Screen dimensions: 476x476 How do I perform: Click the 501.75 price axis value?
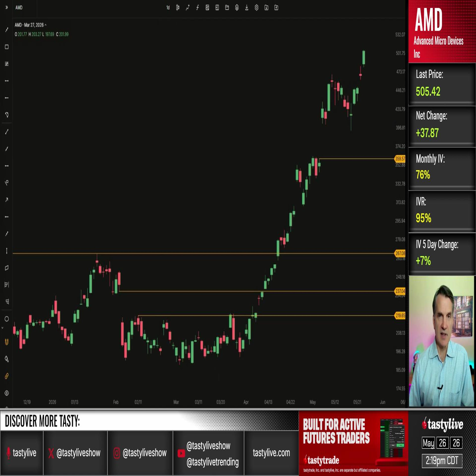point(400,53)
